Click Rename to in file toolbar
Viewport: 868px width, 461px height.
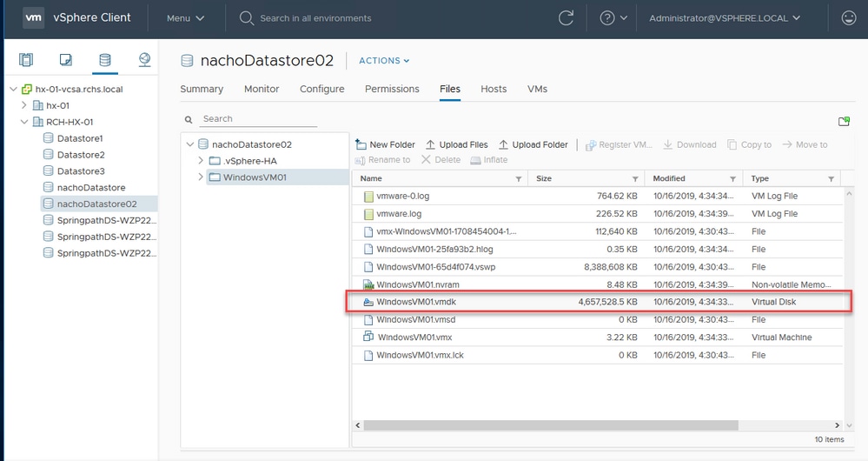(x=382, y=159)
